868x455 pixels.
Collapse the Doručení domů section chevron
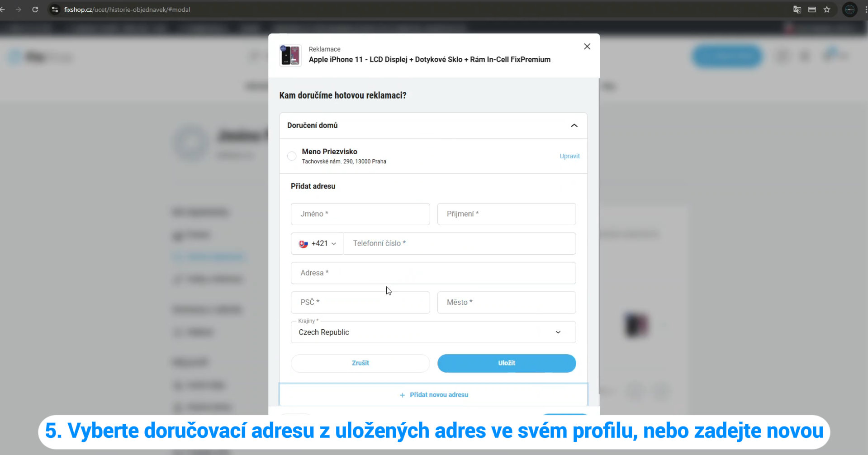coord(574,125)
